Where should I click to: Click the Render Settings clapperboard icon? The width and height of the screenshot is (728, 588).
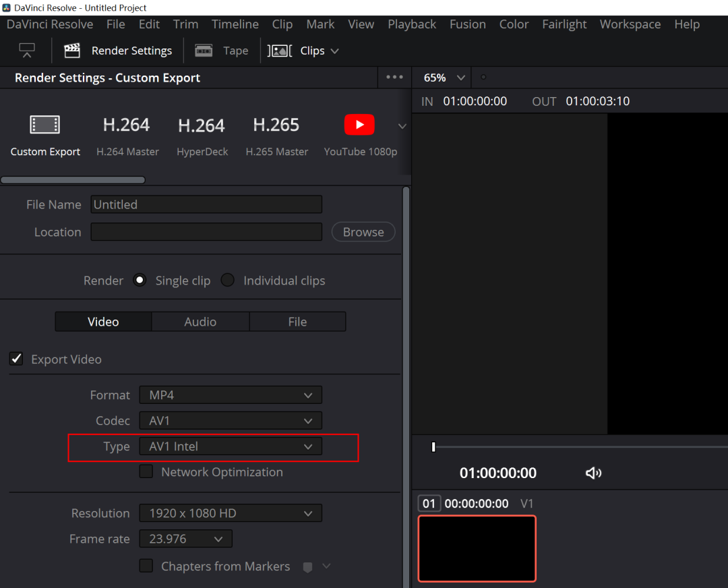(x=72, y=50)
